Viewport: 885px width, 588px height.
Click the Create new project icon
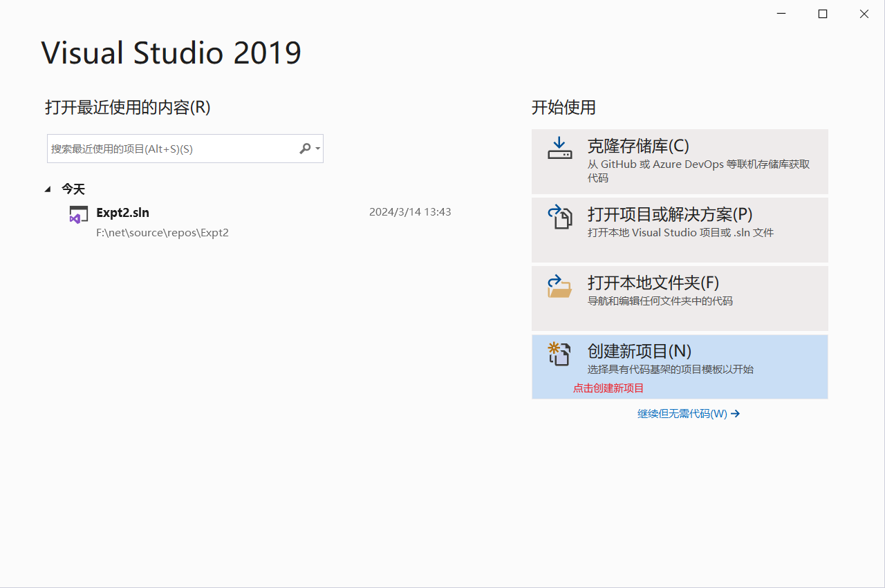coord(560,353)
